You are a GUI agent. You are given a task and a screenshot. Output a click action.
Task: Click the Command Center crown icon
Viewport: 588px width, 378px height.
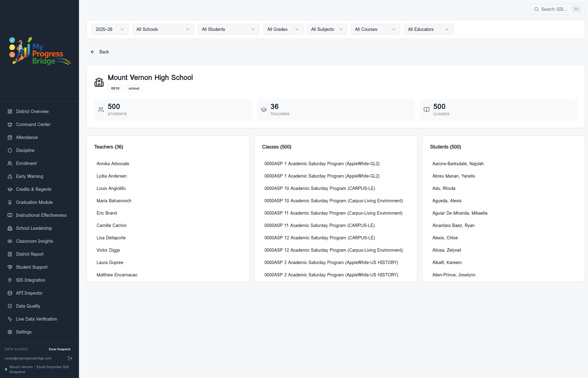(10, 124)
